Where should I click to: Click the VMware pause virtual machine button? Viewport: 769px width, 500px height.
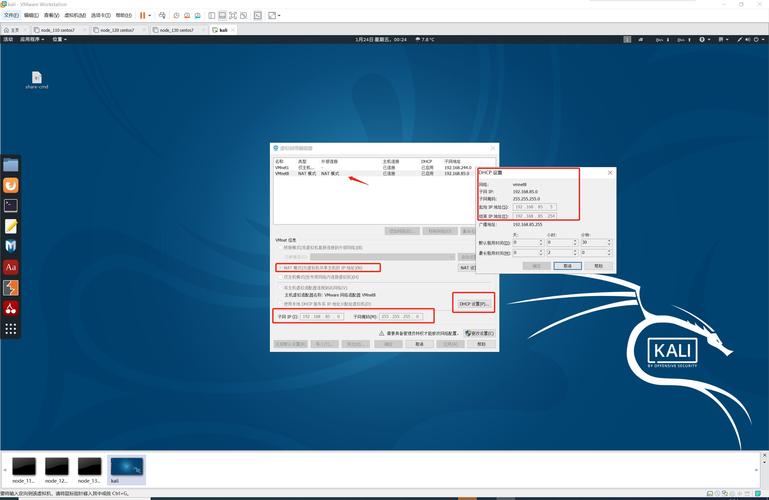point(143,16)
